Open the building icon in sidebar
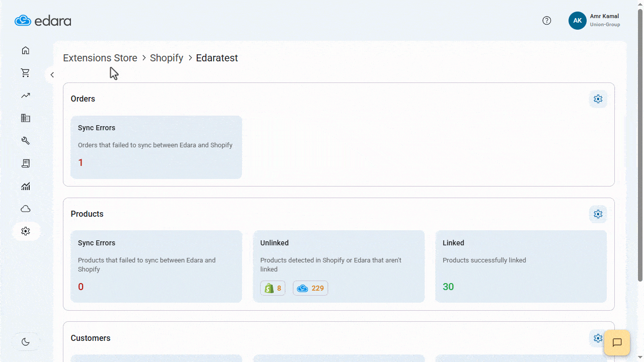644x362 pixels. 26,118
